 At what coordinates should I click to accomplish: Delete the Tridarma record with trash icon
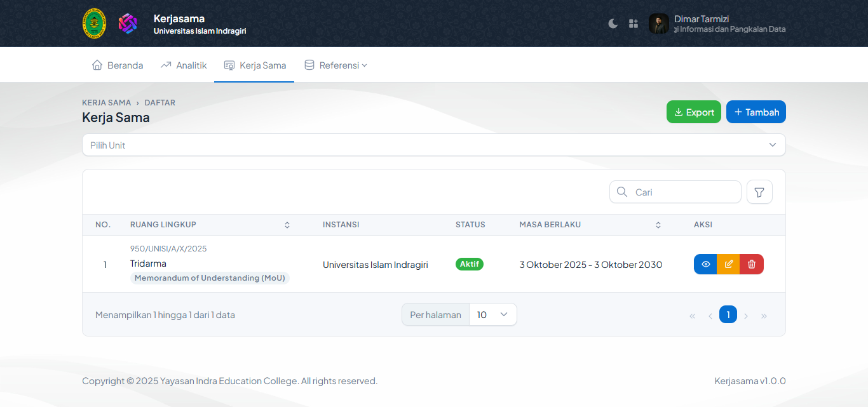pyautogui.click(x=752, y=264)
